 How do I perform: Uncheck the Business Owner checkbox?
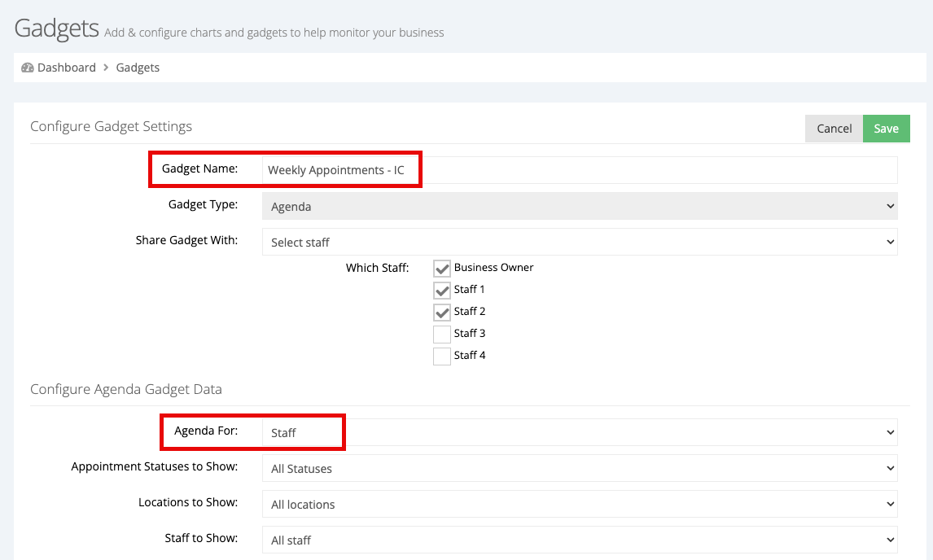click(441, 269)
